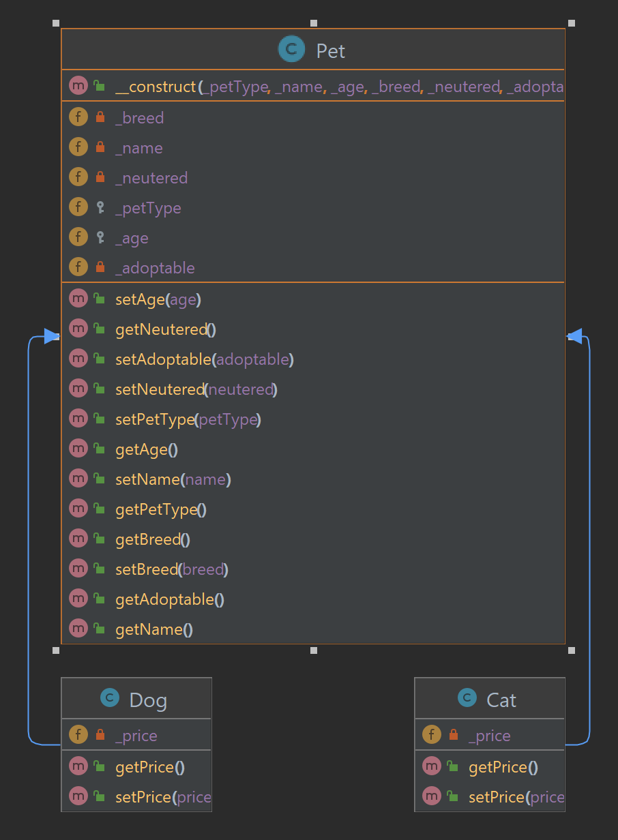618x840 pixels.
Task: Select the setPrice text in Dog
Action: (163, 797)
